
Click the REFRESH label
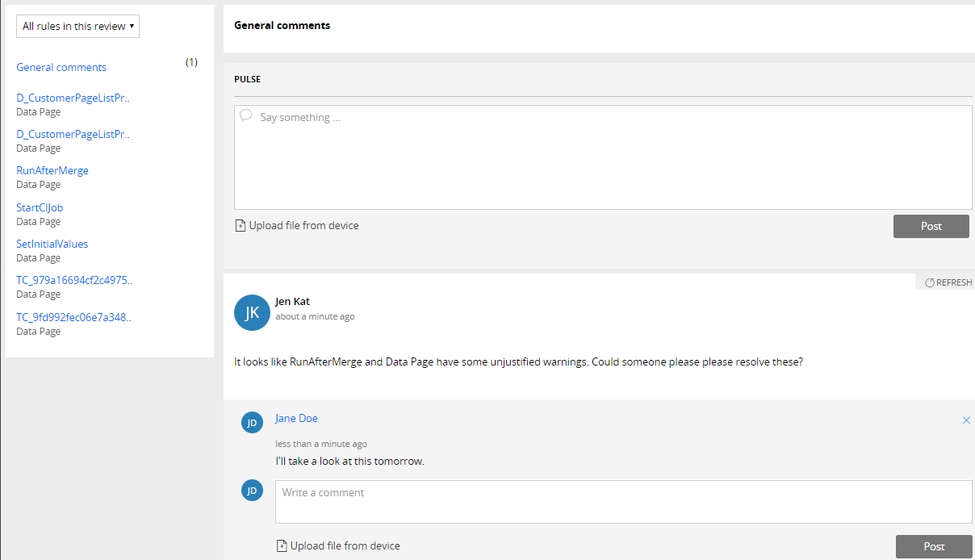(x=954, y=282)
